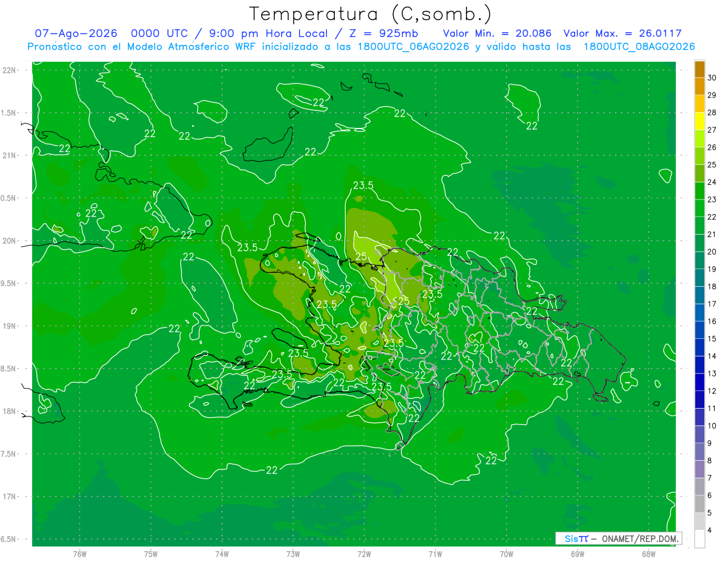The height and width of the screenshot is (562, 728).
Task: Pick the olive swatch between legend 24 and 25
Action: click(x=699, y=173)
